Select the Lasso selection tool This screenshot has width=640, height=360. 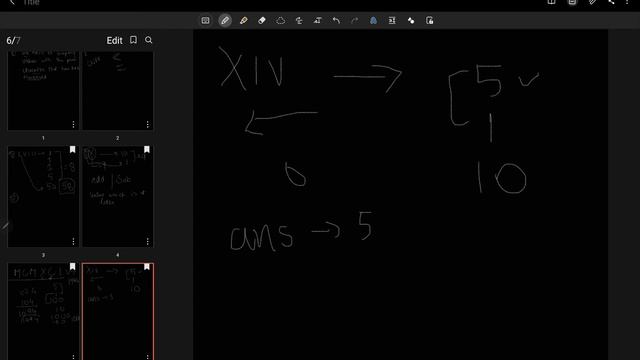[280, 20]
